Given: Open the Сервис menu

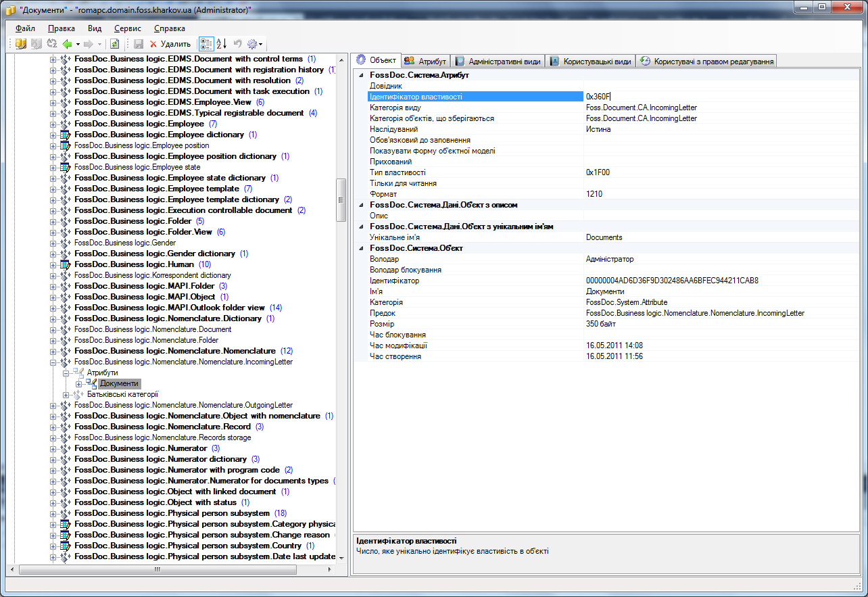Looking at the screenshot, I should click(128, 28).
